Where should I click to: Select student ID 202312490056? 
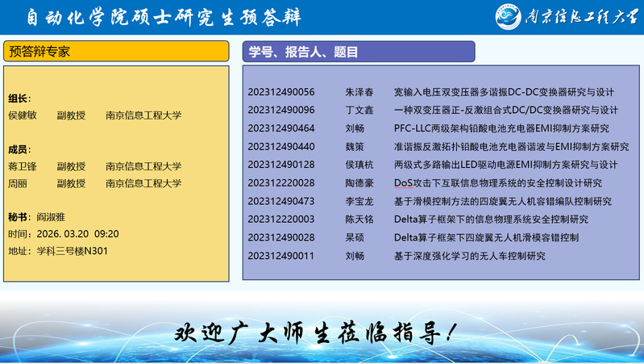coord(281,92)
